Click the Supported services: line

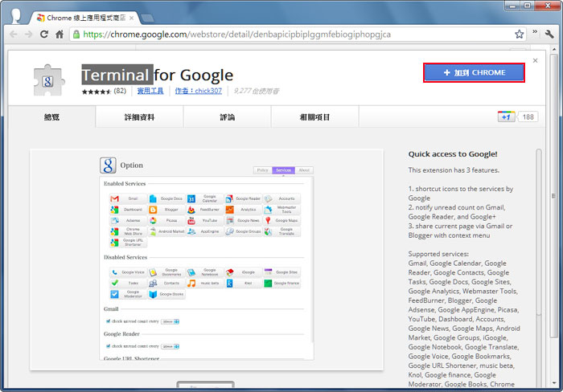point(438,254)
